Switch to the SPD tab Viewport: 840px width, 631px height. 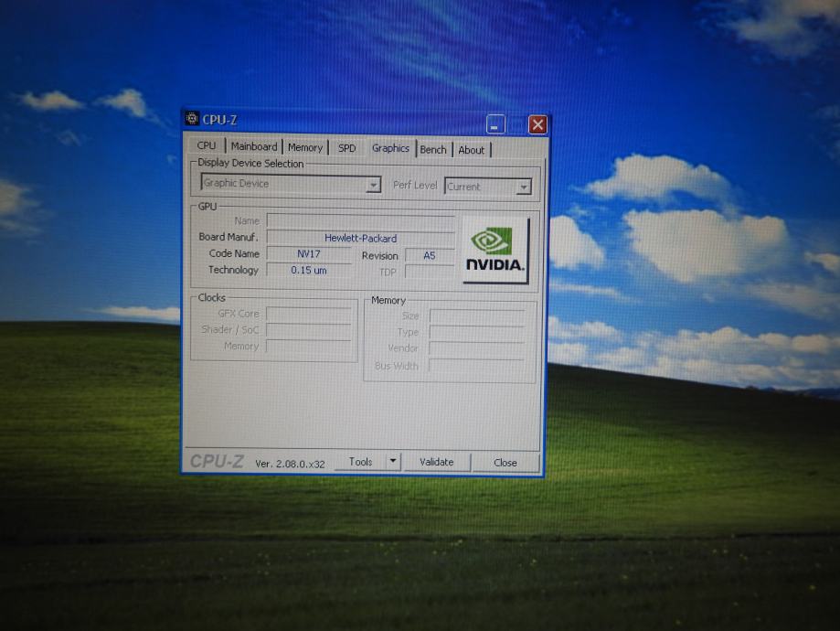coord(346,148)
